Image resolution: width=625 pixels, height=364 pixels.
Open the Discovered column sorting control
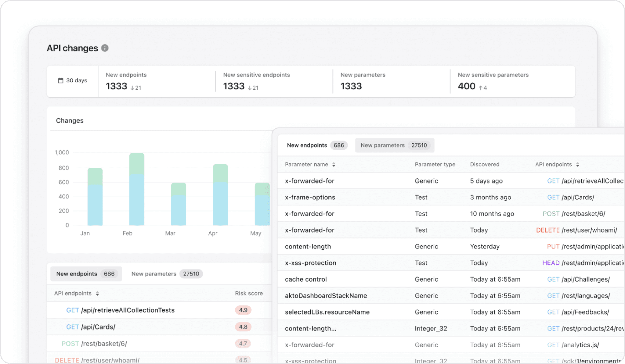click(x=484, y=164)
